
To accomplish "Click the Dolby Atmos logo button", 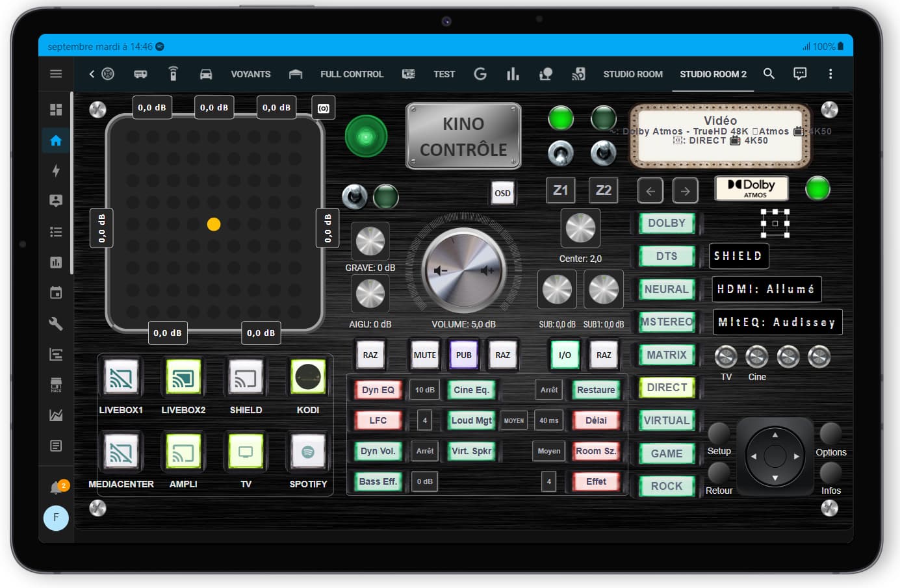I will click(752, 188).
